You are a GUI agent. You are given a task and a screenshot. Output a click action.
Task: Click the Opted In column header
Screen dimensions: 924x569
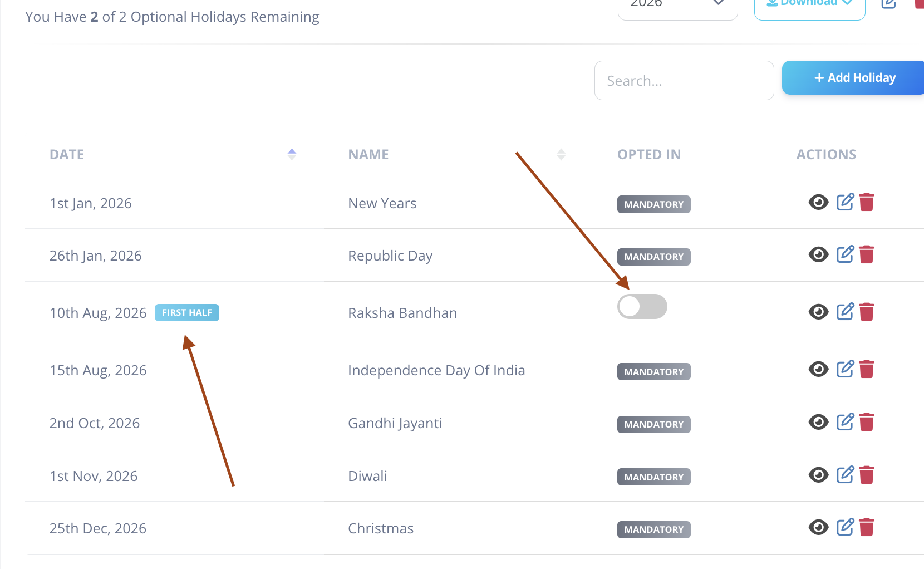[649, 154]
